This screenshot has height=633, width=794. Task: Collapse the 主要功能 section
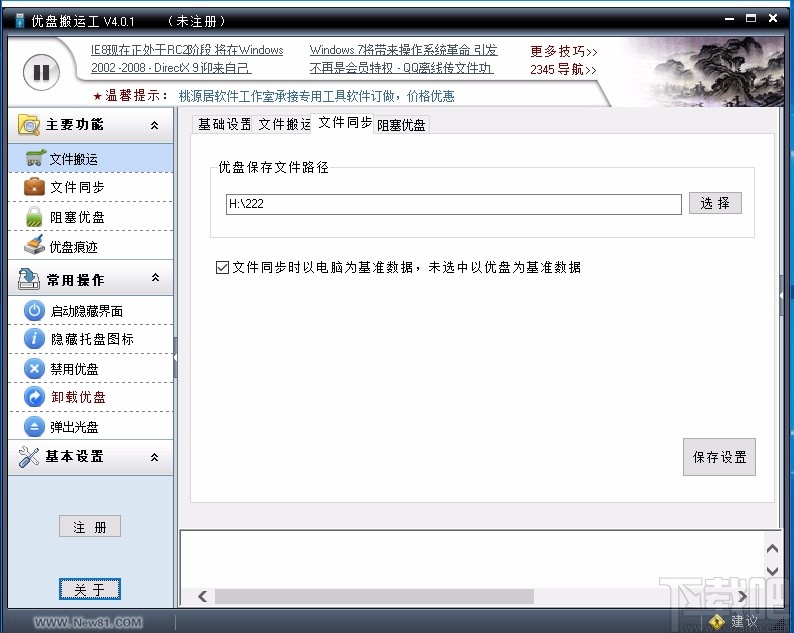pos(154,125)
